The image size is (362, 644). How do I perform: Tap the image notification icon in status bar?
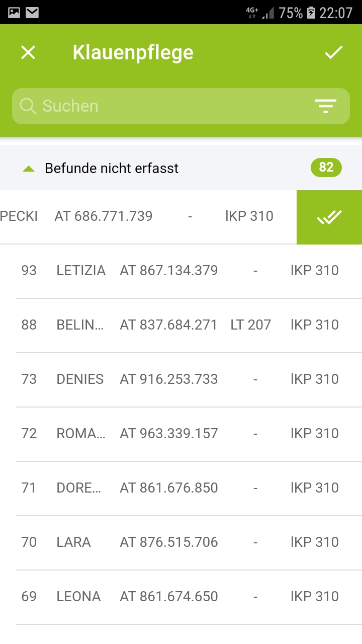[x=14, y=13]
